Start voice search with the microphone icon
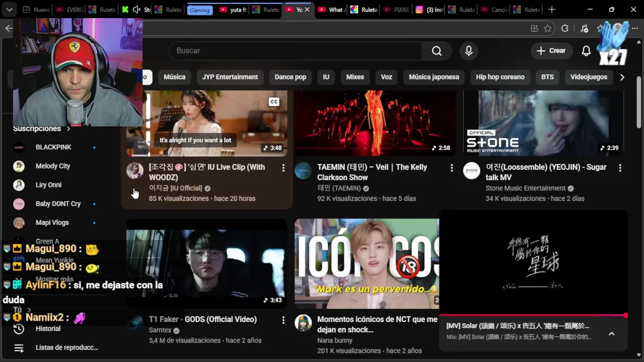Screen dimensions: 644x362 tap(468, 51)
